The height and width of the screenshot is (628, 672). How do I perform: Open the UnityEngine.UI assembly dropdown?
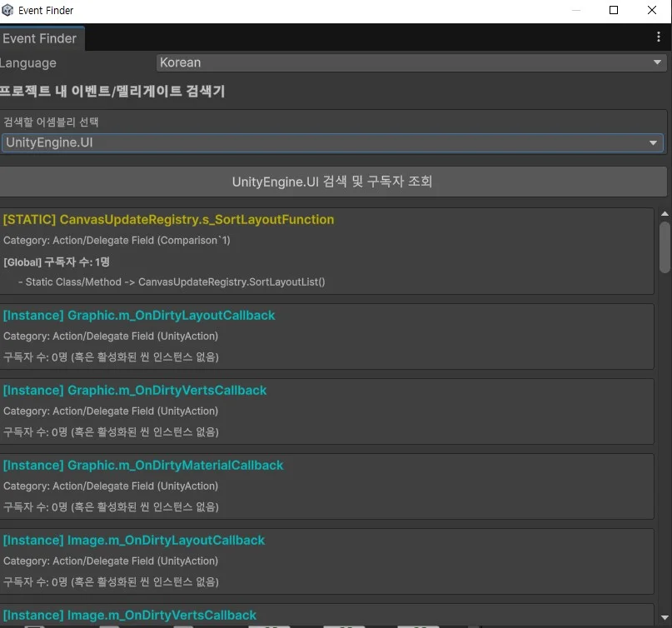coord(332,142)
